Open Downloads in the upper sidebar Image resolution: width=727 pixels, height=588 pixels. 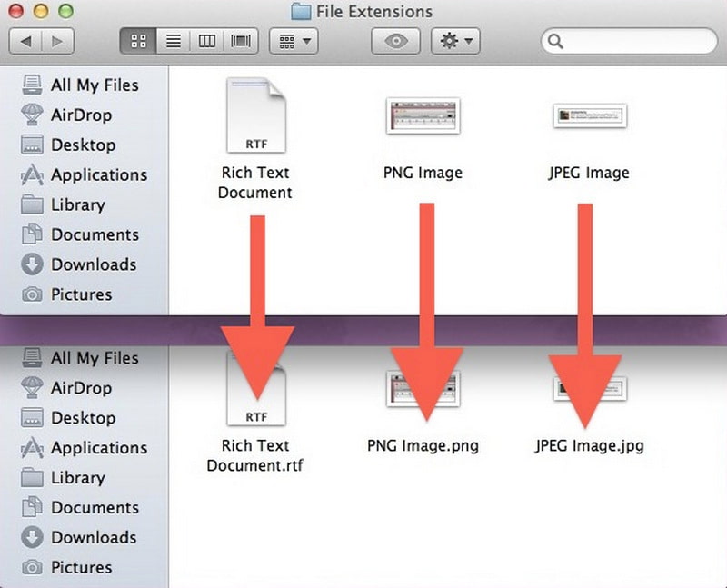79,264
